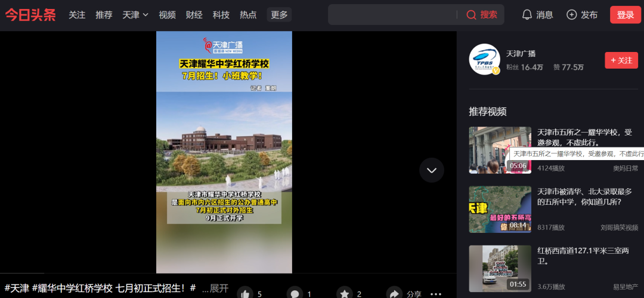Follow 天津广播 with the 关注 button
644x298 pixels.
click(621, 60)
